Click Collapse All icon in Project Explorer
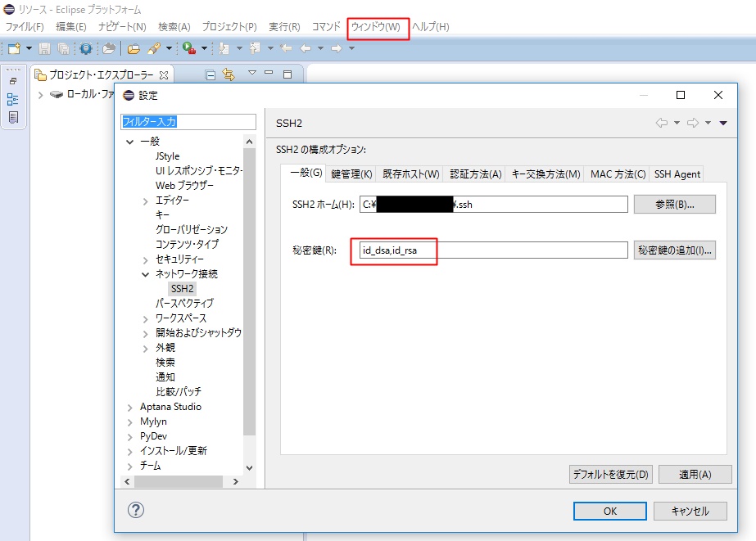 [211, 74]
